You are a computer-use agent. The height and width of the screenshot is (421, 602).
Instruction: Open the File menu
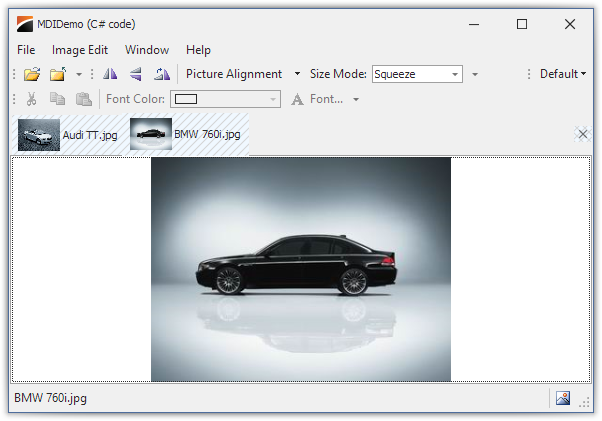(26, 50)
